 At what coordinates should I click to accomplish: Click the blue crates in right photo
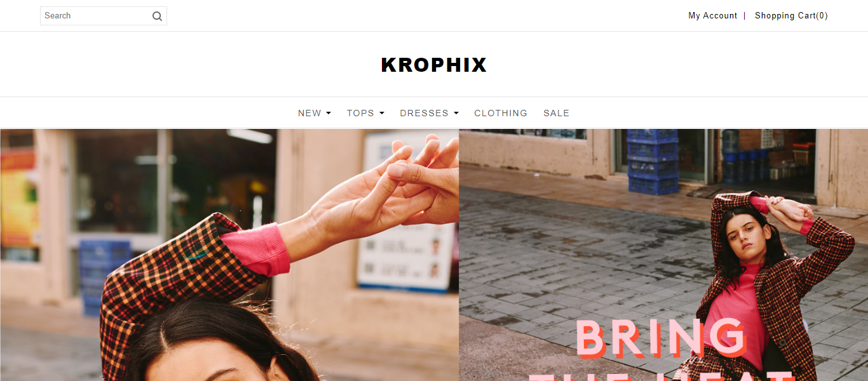click(653, 162)
